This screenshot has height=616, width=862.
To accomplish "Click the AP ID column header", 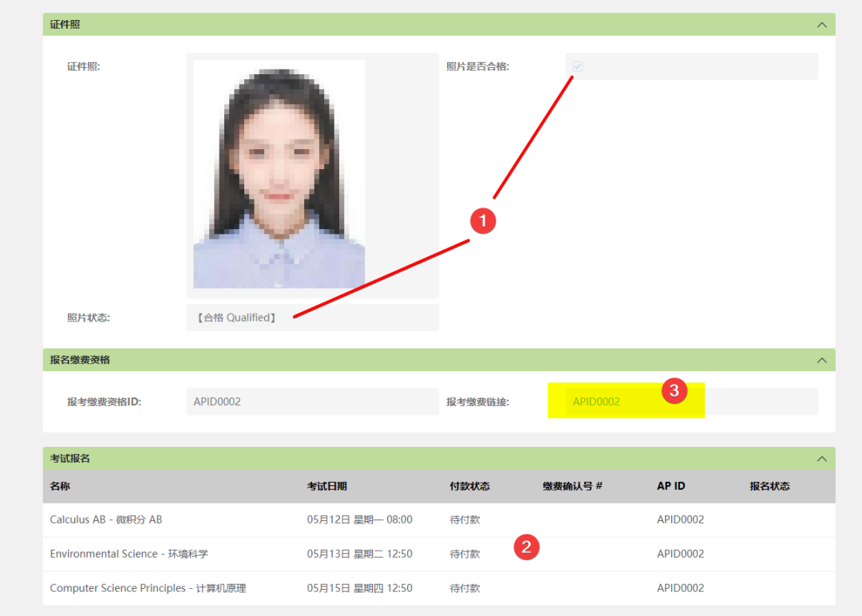I will [x=670, y=486].
